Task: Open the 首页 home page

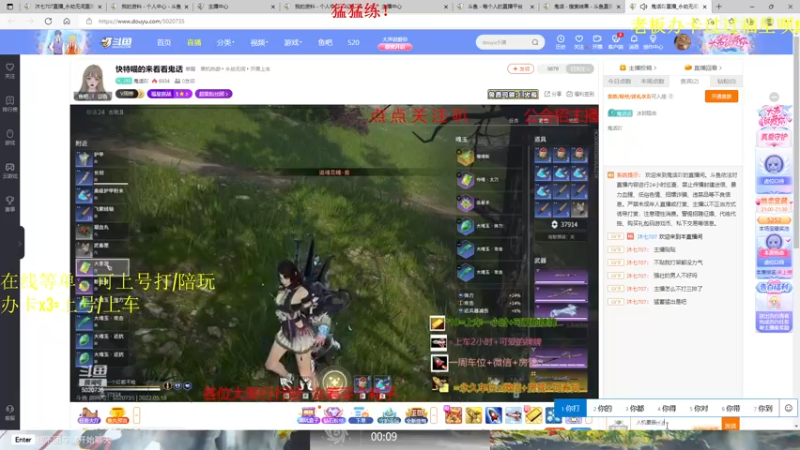Action: [164, 42]
